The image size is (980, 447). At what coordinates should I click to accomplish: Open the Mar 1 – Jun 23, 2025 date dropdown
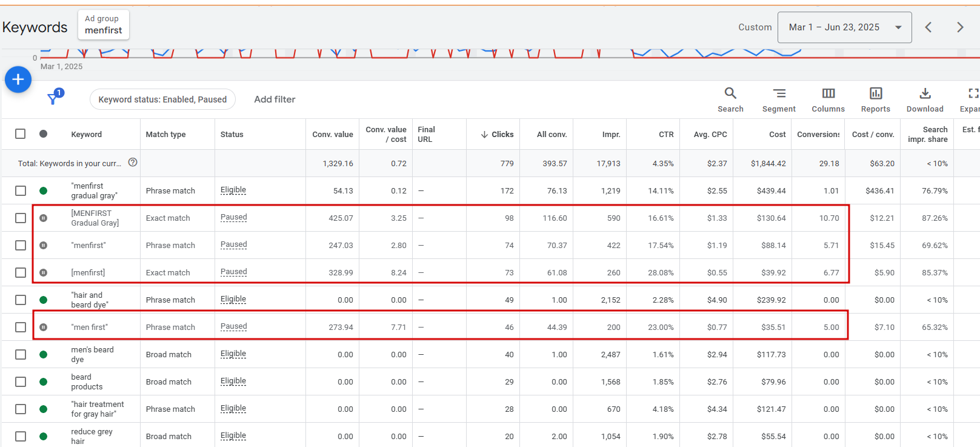pos(844,27)
